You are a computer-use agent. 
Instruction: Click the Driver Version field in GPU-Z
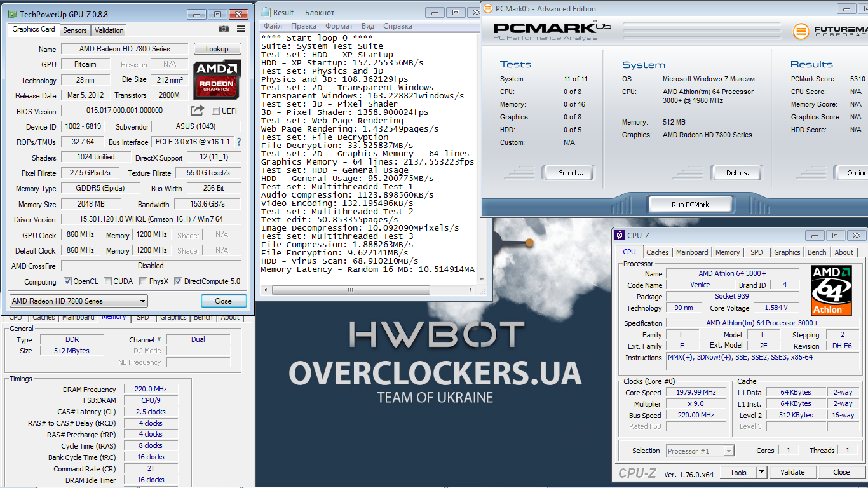151,219
